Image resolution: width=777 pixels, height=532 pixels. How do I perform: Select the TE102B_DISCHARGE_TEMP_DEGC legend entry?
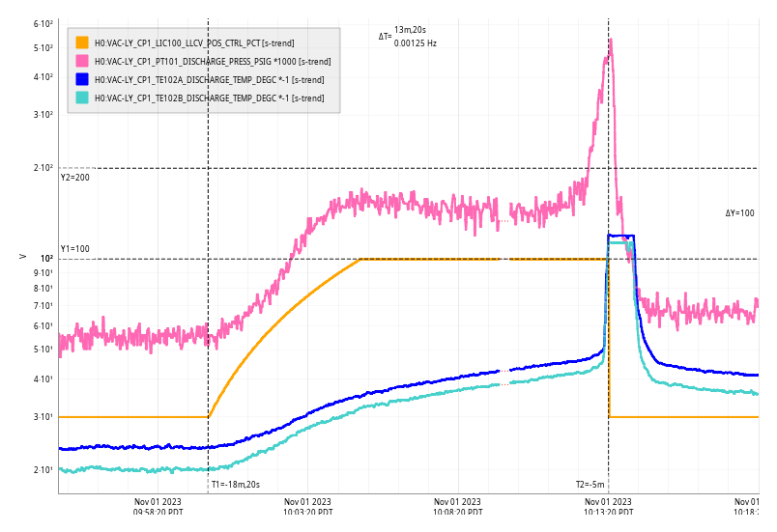(209, 98)
